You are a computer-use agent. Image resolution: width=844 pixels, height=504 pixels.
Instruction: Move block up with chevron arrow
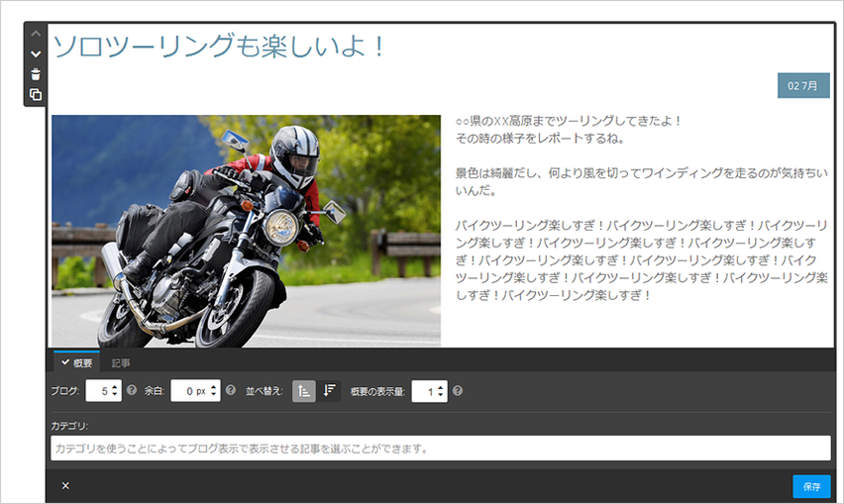[x=36, y=34]
